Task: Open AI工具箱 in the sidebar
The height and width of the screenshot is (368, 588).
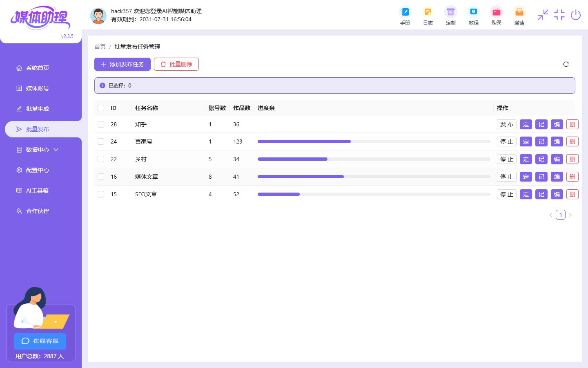Action: (x=38, y=191)
